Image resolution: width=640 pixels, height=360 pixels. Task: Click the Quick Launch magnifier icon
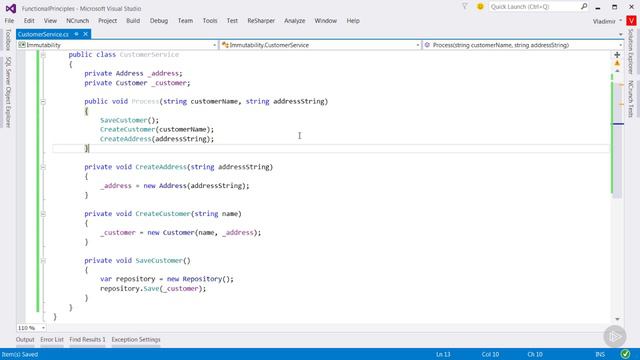(x=584, y=7)
